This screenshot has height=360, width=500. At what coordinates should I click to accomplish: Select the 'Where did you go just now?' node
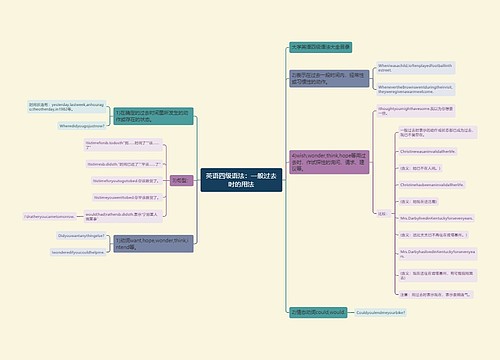pyautogui.click(x=82, y=126)
